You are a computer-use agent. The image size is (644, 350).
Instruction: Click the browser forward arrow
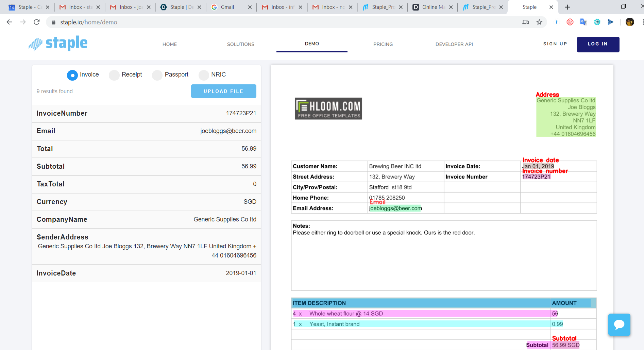click(23, 22)
